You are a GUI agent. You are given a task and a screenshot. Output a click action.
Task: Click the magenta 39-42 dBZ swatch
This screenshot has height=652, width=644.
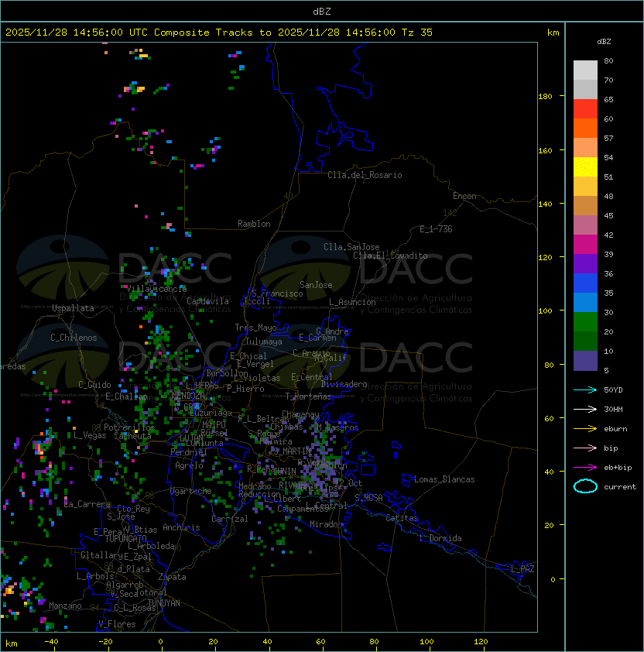pyautogui.click(x=585, y=244)
